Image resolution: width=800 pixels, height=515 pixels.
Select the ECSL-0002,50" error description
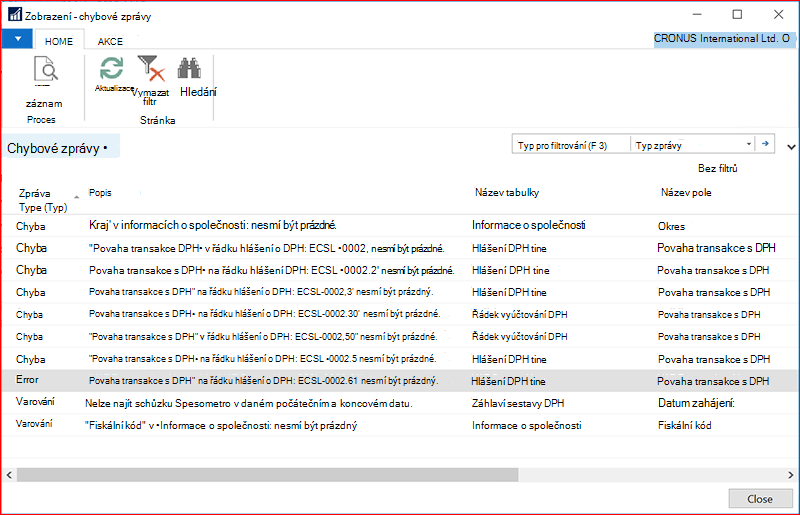coord(263,336)
